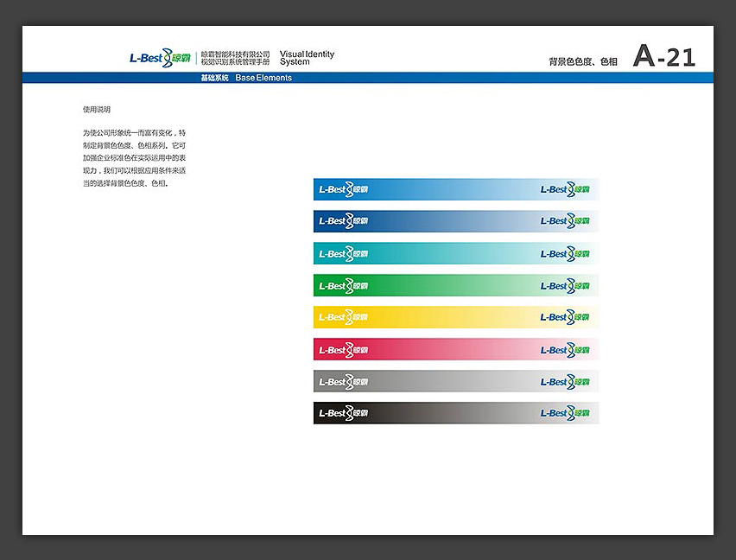This screenshot has height=560, width=736.
Task: Click the A-21 page number
Action: pos(663,57)
